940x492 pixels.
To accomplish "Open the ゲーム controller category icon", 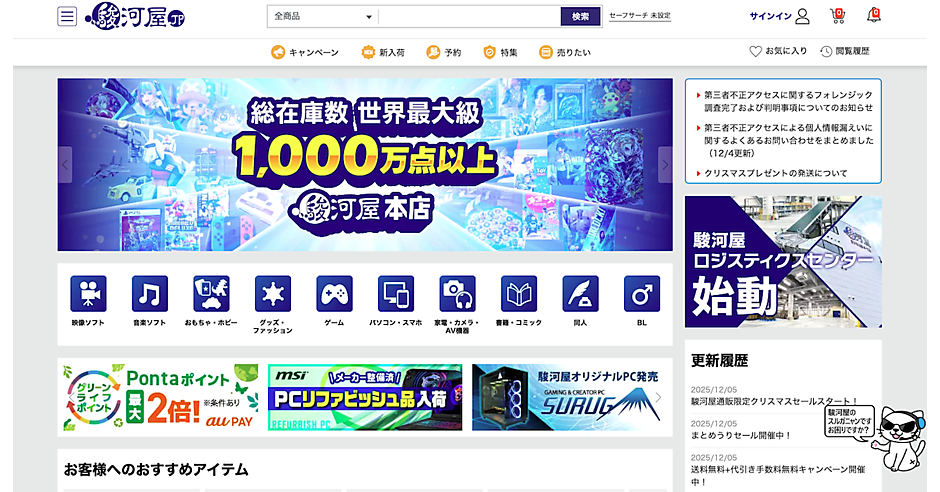I will (x=335, y=294).
